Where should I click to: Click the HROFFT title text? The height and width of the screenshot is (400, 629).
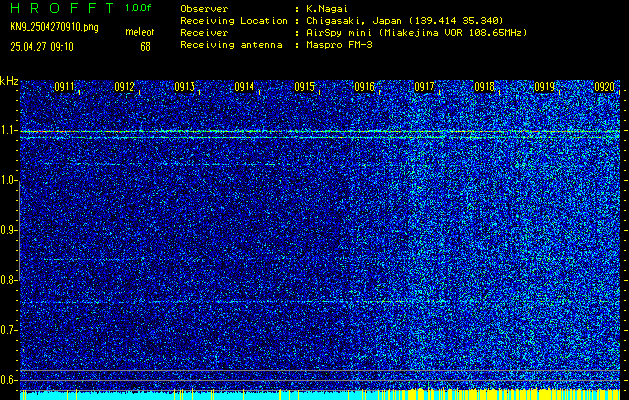63,8
